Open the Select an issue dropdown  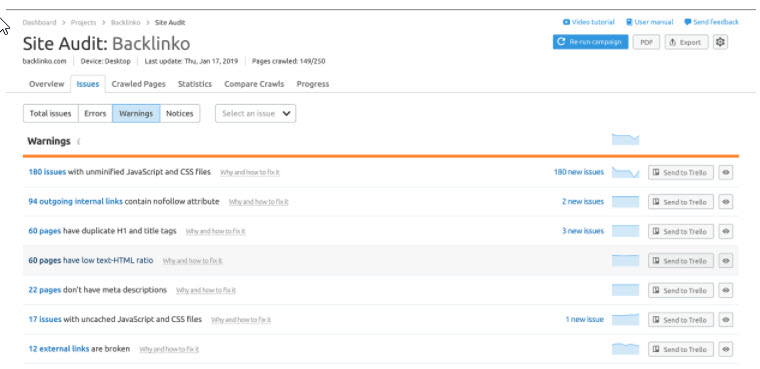click(255, 113)
